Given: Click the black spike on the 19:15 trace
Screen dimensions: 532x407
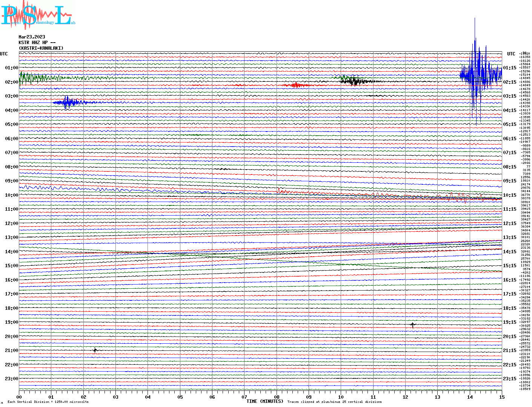Looking at the screenshot, I should [412, 324].
